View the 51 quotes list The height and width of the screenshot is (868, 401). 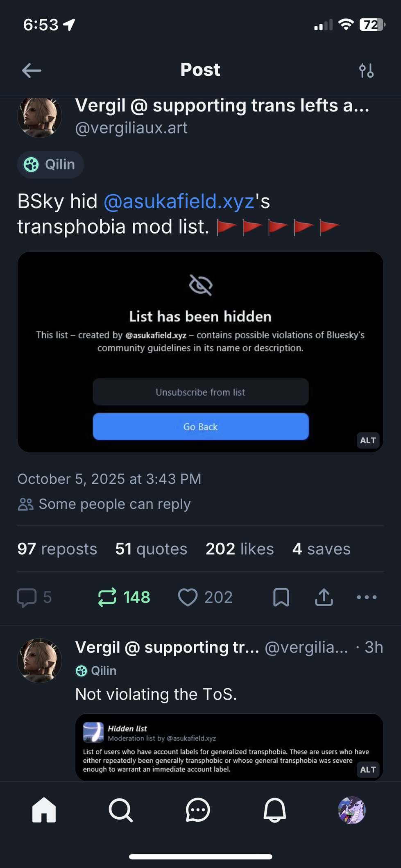click(151, 549)
